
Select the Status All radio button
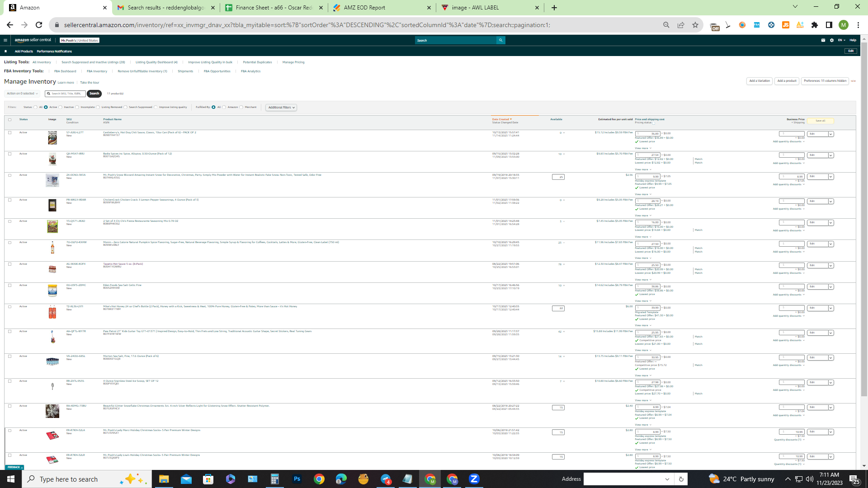(35, 108)
